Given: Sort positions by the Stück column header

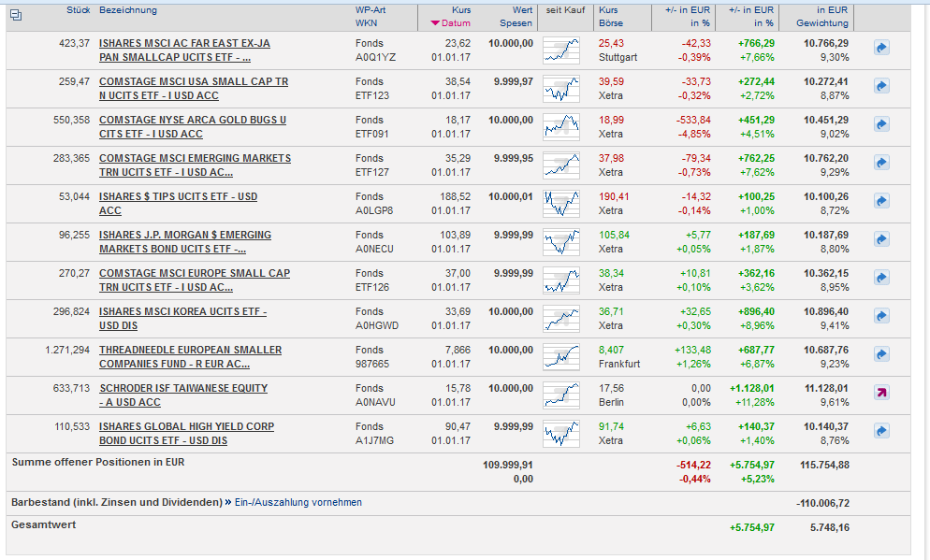Looking at the screenshot, I should pyautogui.click(x=78, y=10).
